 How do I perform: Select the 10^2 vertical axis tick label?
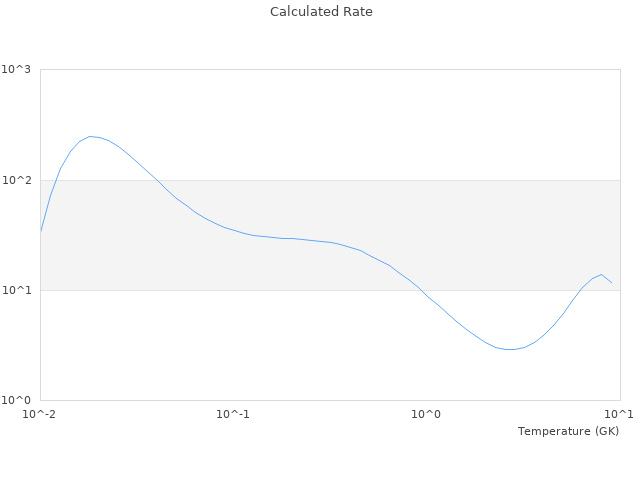click(x=16, y=180)
